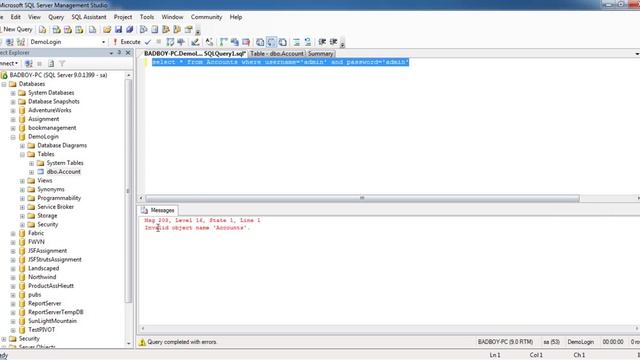Expand the Views folder

[22, 181]
